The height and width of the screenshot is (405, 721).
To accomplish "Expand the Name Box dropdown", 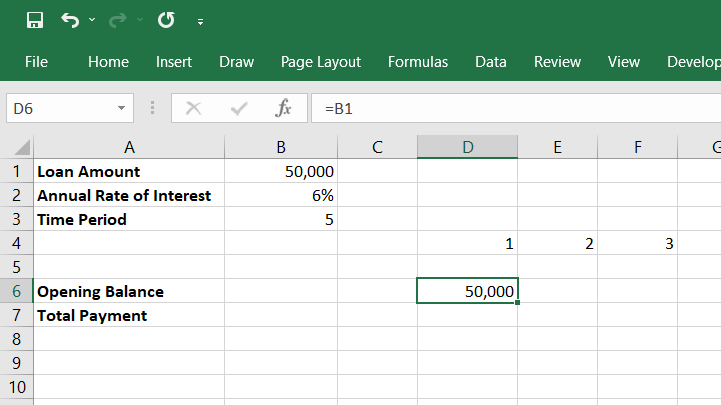I will [x=121, y=108].
